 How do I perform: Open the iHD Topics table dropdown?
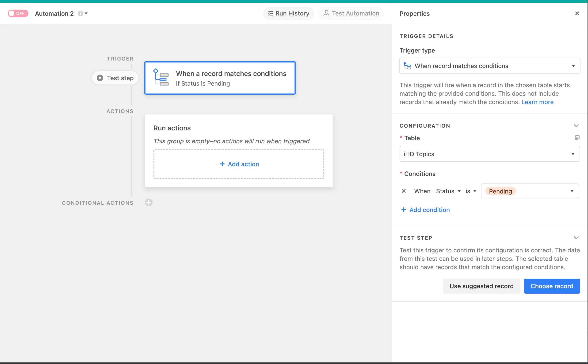(489, 154)
